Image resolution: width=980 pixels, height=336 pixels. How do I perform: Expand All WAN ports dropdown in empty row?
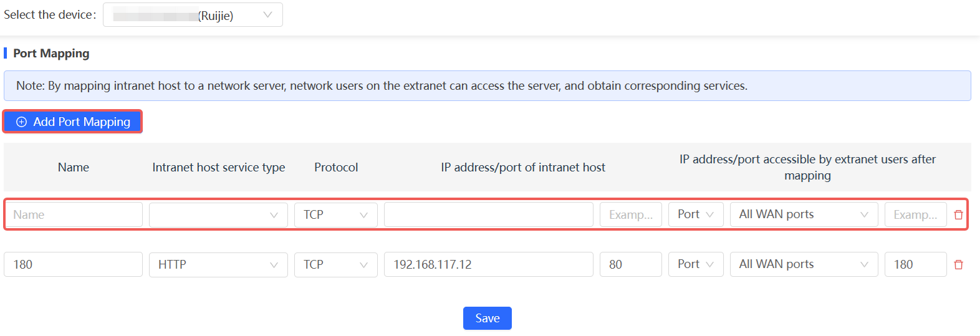tap(803, 214)
